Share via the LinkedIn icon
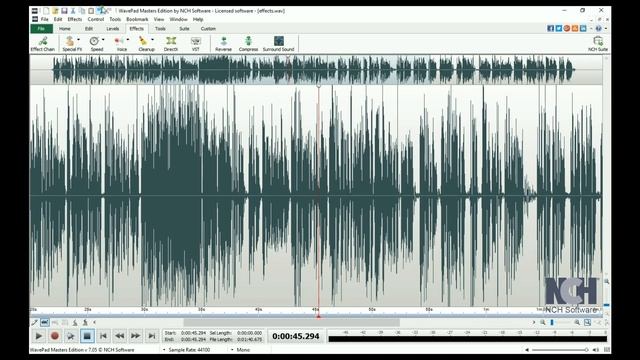 pos(583,28)
